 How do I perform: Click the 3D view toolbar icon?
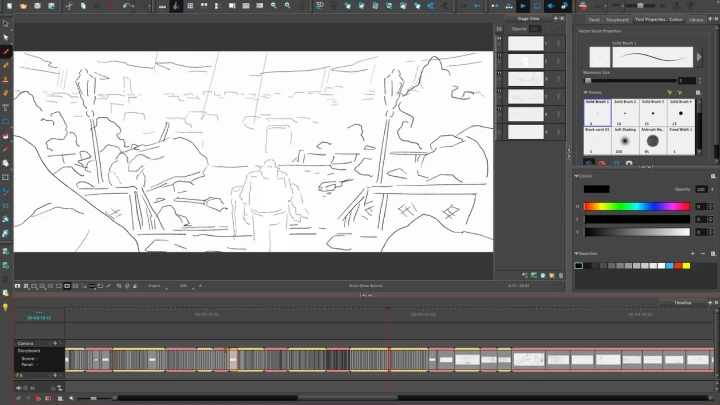[x=320, y=6]
